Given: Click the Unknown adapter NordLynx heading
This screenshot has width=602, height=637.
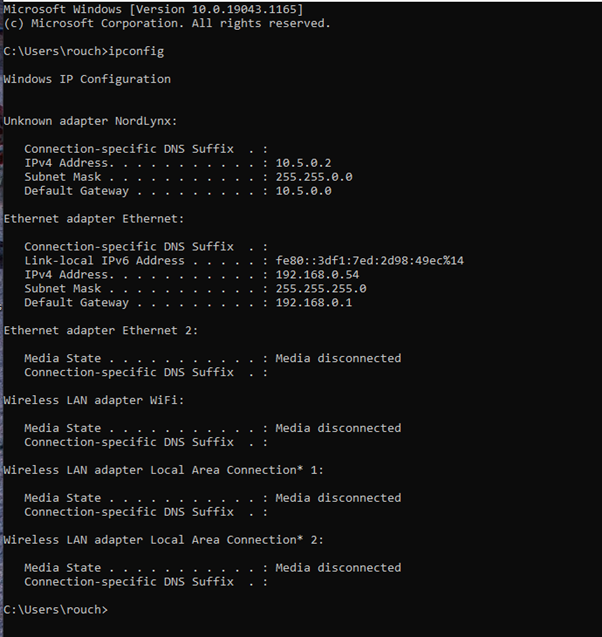Looking at the screenshot, I should point(90,121).
